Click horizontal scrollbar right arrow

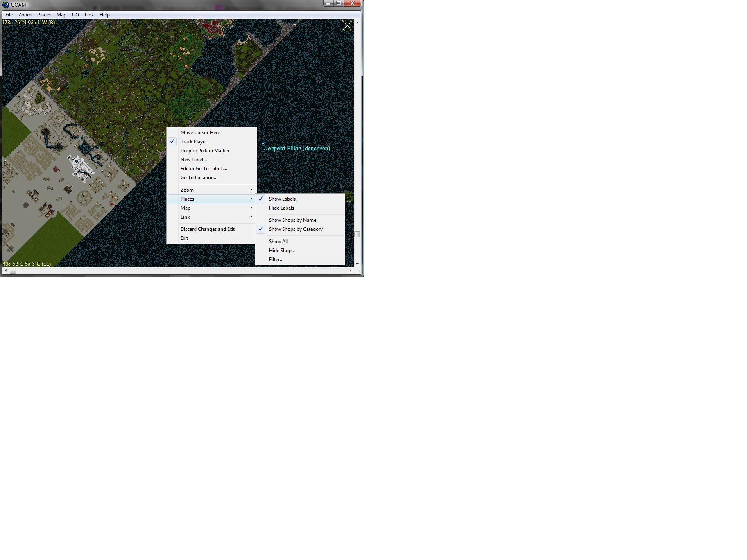coord(350,271)
